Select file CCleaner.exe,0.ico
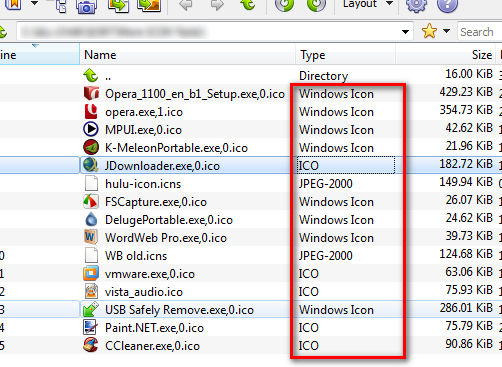This screenshot has width=502, height=367. (152, 346)
